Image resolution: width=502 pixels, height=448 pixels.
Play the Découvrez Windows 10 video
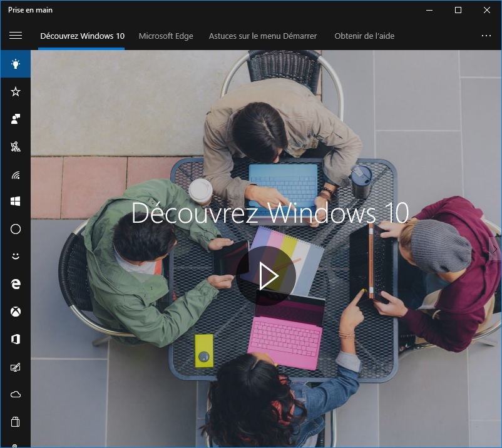pos(266,276)
